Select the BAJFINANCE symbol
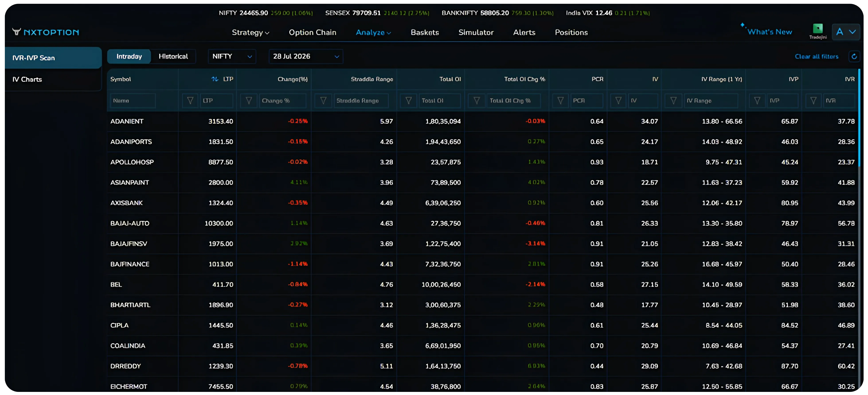 coord(130,264)
